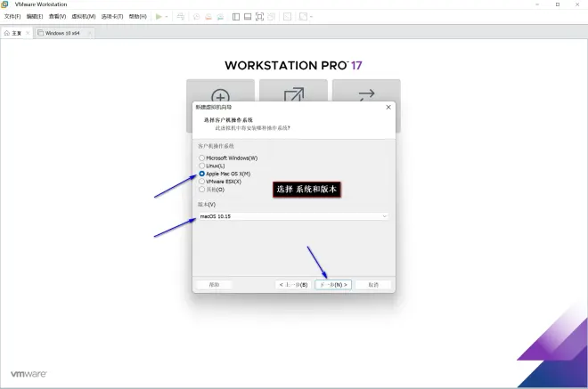Toggle the thumbnail bar view icon
Viewport: 588px width, 389px height.
248,17
